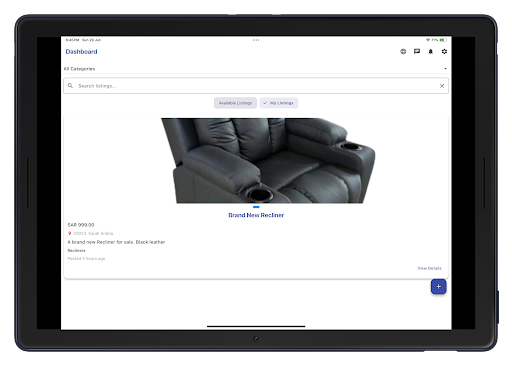The height and width of the screenshot is (366, 512).
Task: Click the Dashboard header title
Action: tap(81, 52)
